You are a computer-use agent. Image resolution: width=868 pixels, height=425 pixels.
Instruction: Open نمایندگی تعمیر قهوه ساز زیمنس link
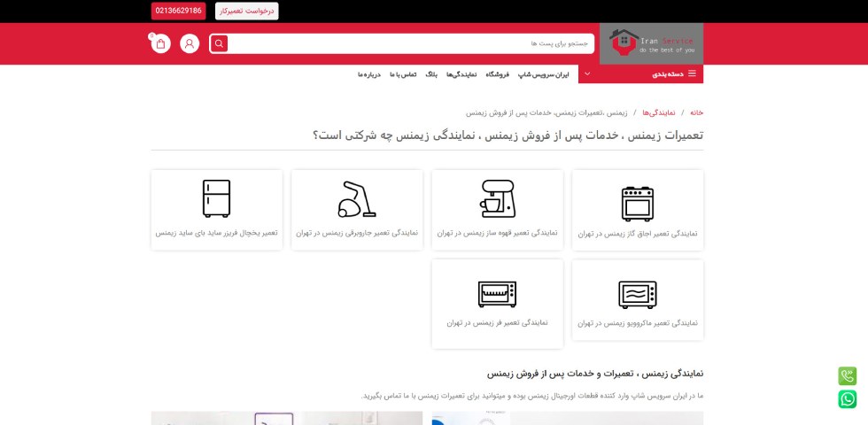pos(497,233)
